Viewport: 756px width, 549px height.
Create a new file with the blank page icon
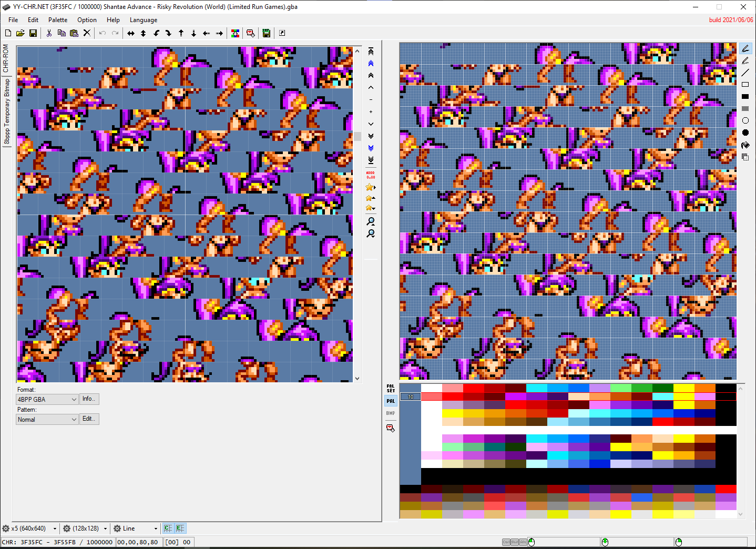tap(8, 33)
